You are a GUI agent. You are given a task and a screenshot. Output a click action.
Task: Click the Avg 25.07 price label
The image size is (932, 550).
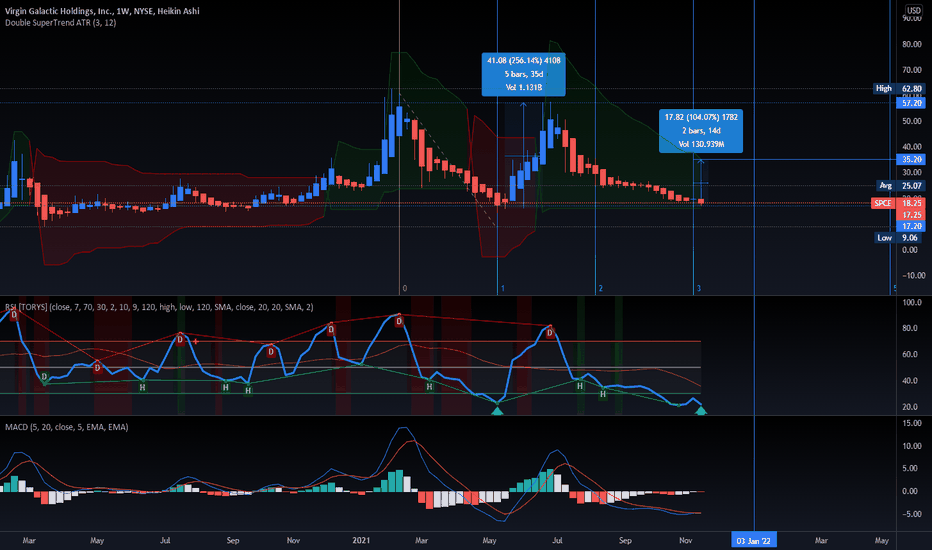point(900,186)
